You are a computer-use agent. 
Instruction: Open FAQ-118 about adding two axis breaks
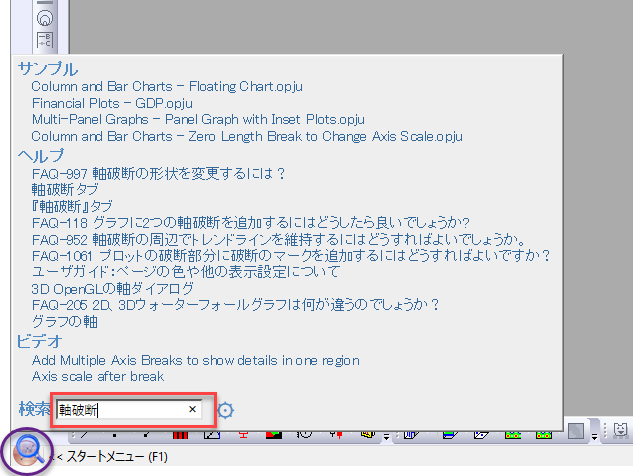(251, 222)
